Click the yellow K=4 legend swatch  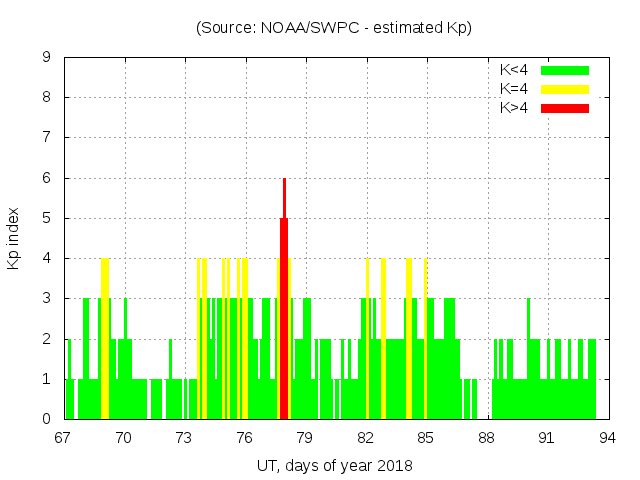565,89
